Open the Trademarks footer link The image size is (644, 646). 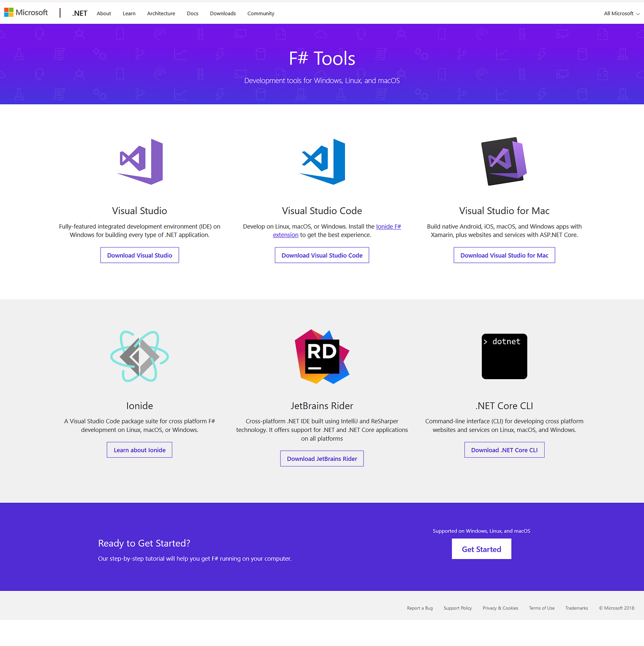point(576,608)
